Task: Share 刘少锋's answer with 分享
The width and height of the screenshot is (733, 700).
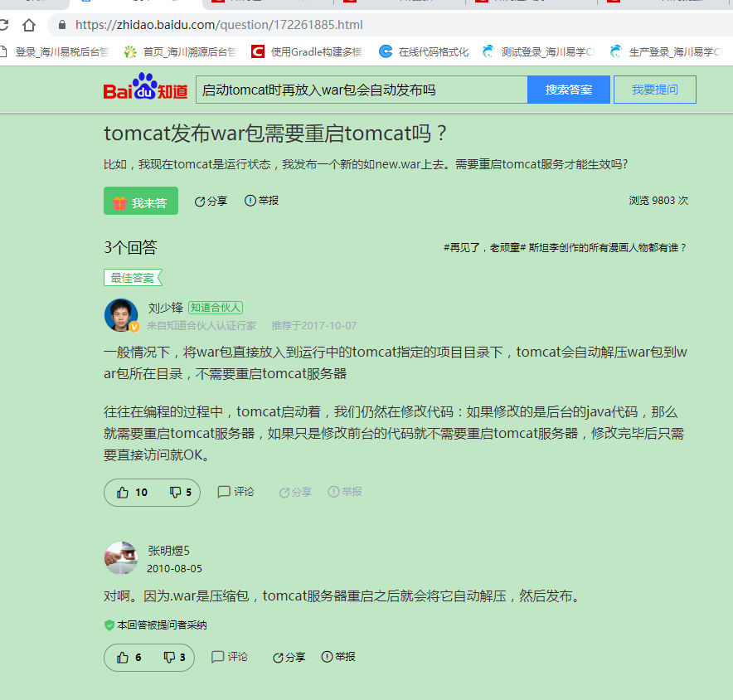Action: point(295,493)
